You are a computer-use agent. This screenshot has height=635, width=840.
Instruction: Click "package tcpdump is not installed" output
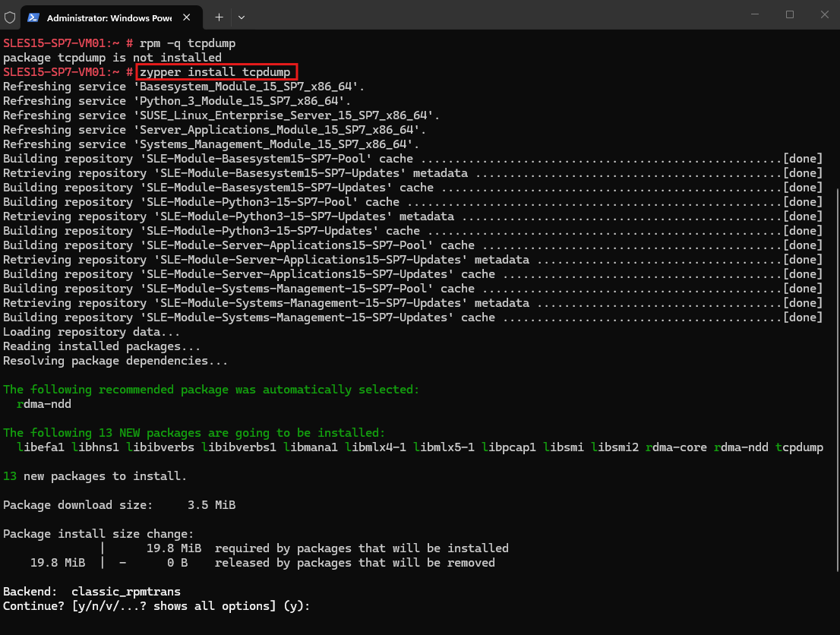(x=112, y=58)
